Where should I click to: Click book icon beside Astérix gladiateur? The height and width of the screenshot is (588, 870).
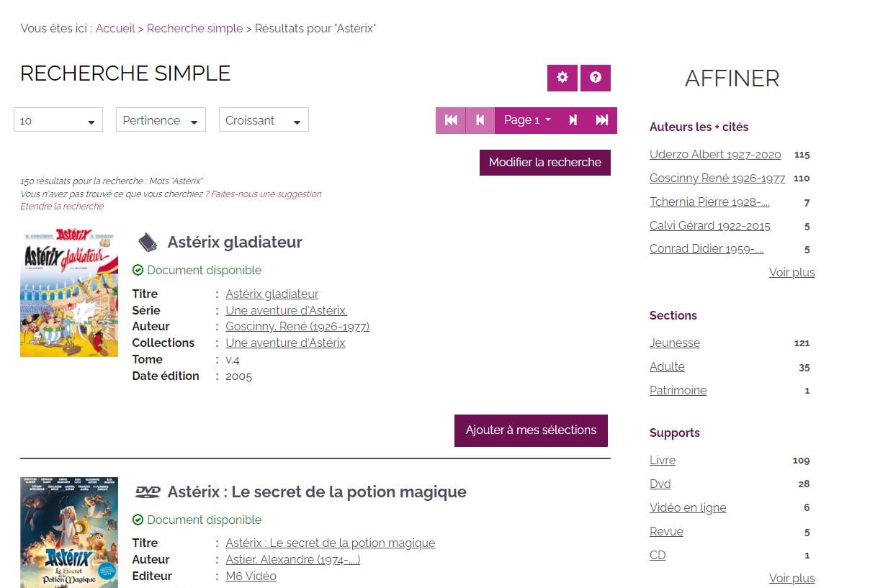147,243
